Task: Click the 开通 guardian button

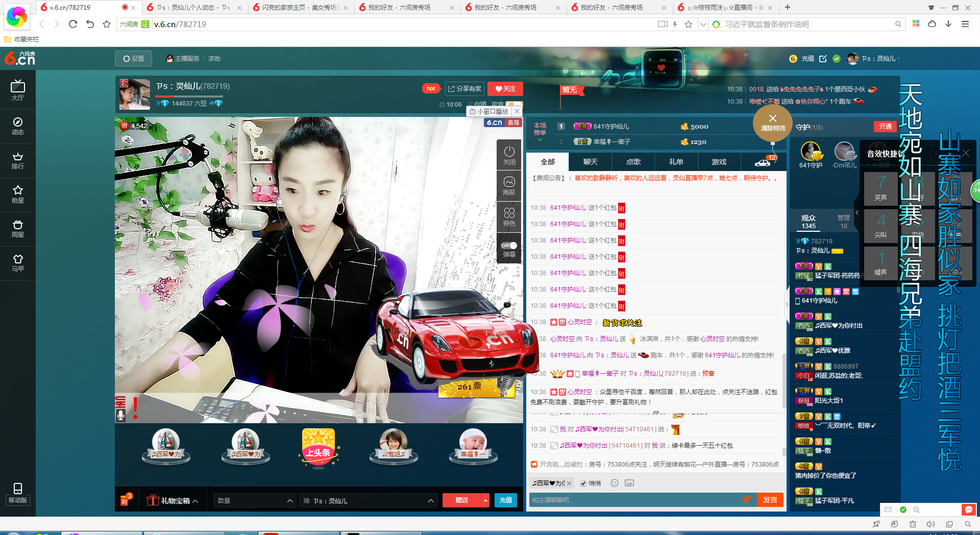Action: pos(885,127)
